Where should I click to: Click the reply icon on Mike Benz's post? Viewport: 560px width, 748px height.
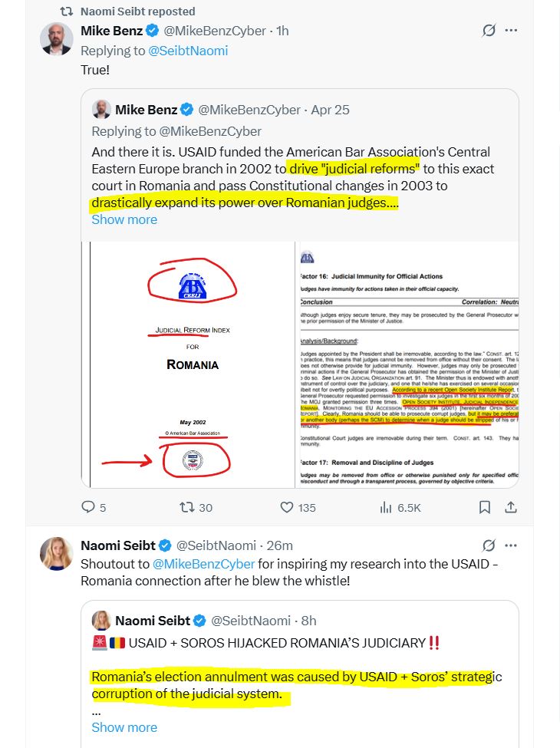88,507
